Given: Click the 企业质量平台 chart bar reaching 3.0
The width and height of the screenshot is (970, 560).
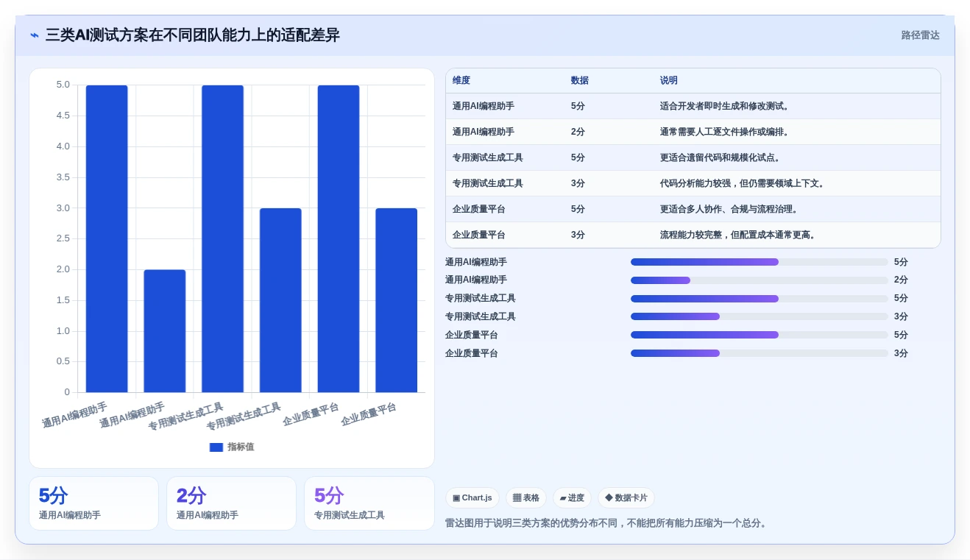Looking at the screenshot, I should [x=397, y=300].
